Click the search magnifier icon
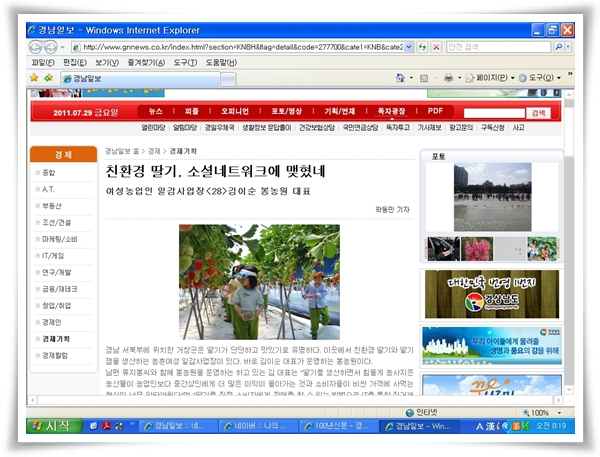The height and width of the screenshot is (457, 600). 558,47
